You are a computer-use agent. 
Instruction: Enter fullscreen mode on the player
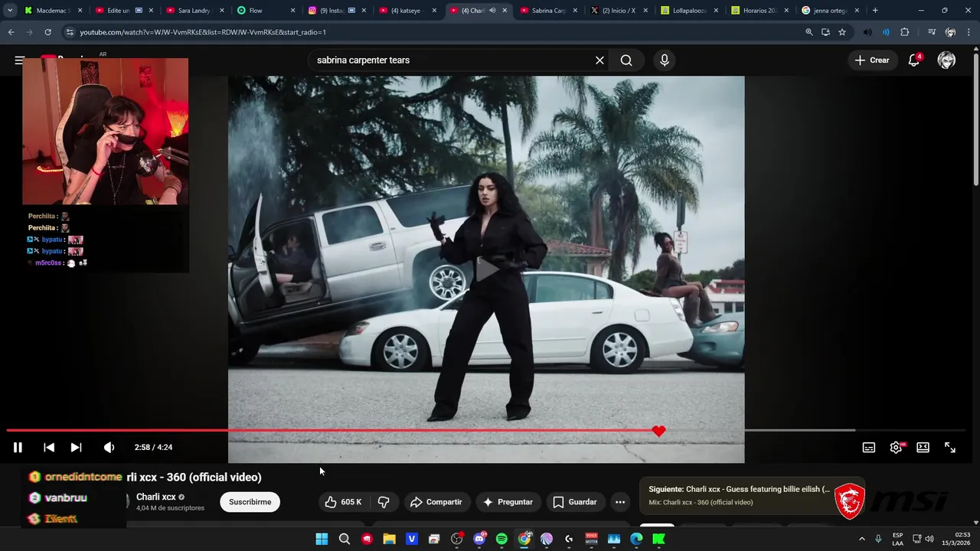950,448
